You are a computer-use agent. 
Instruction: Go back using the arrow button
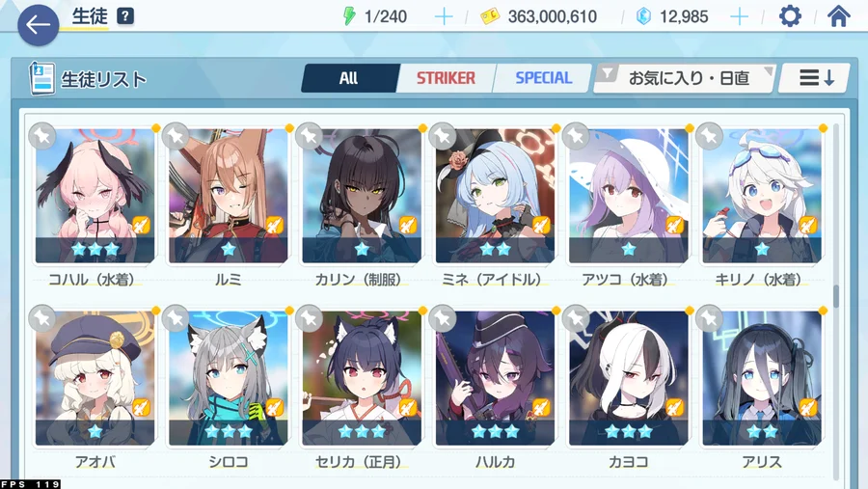click(39, 24)
